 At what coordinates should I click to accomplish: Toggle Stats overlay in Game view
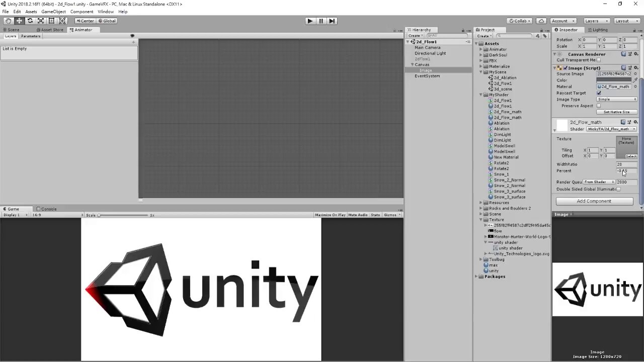click(x=375, y=215)
